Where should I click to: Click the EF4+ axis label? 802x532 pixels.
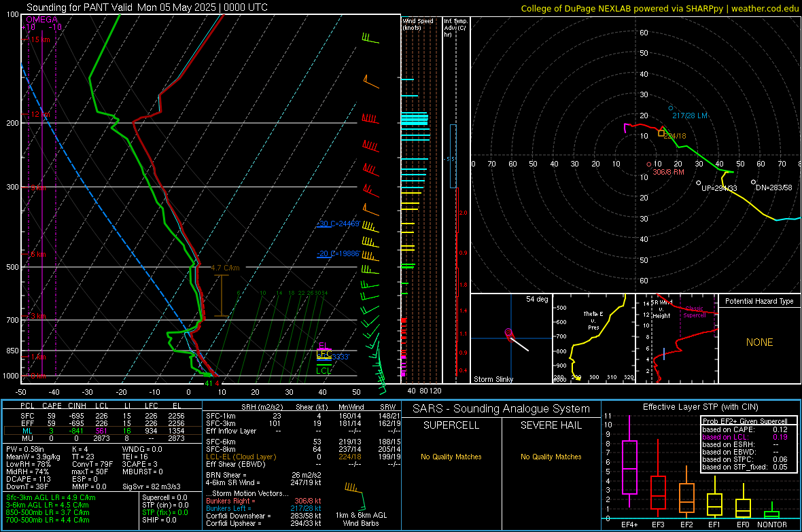[629, 525]
